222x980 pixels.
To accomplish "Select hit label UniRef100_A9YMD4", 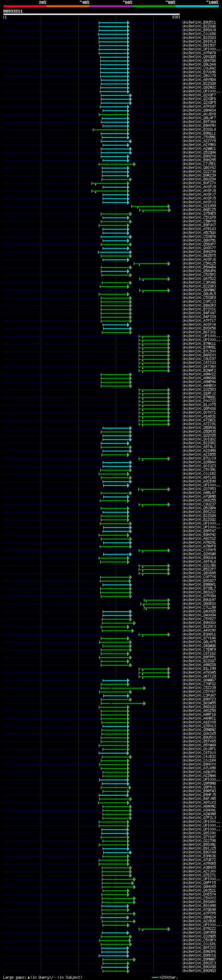I will (x=199, y=80).
